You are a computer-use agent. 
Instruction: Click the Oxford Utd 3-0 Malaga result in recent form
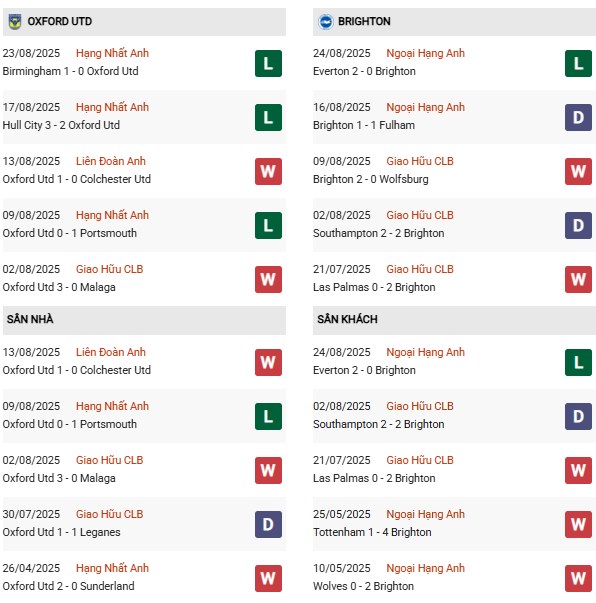pos(59,287)
